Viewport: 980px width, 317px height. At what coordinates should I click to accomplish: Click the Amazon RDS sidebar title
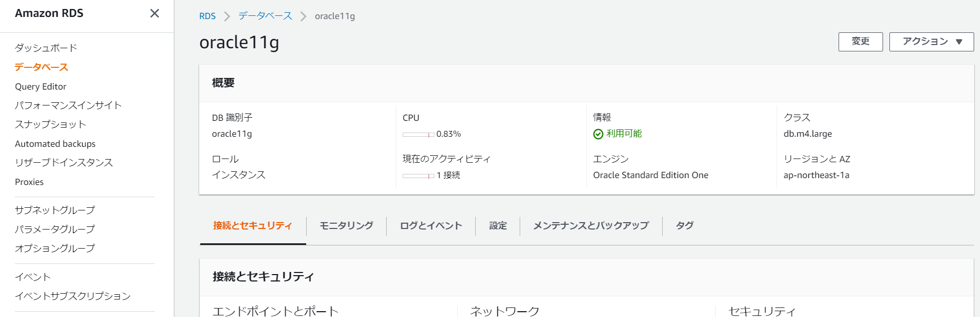pos(49,13)
